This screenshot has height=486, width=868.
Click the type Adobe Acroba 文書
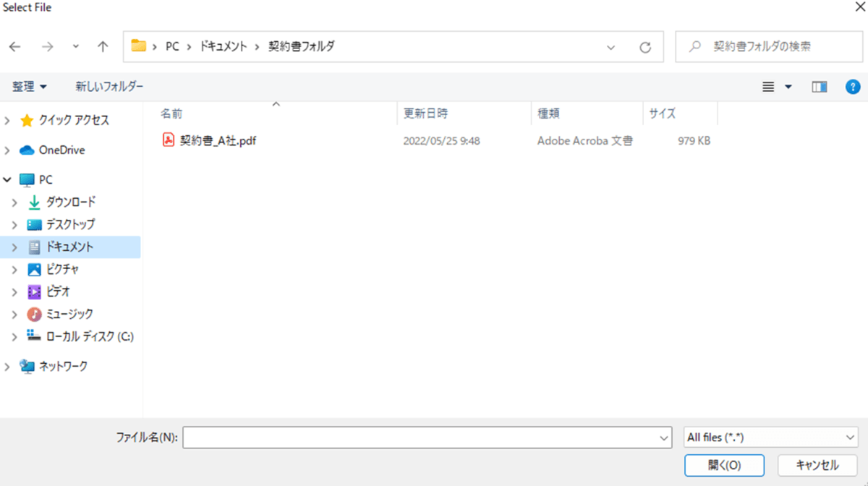tap(585, 141)
